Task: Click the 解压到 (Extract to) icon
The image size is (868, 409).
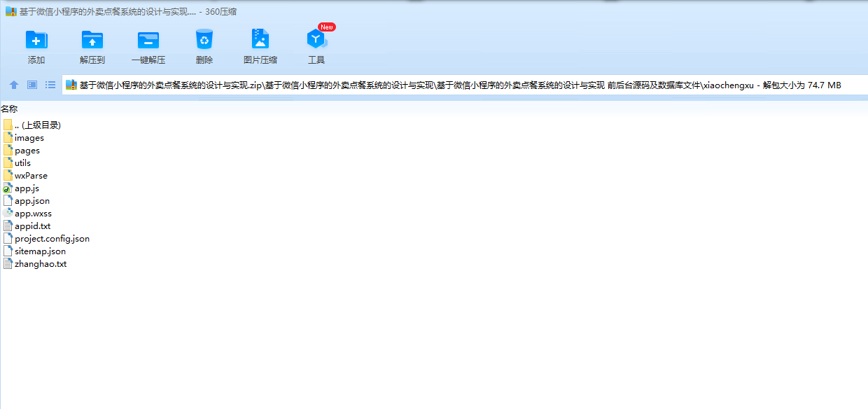Action: pyautogui.click(x=92, y=40)
